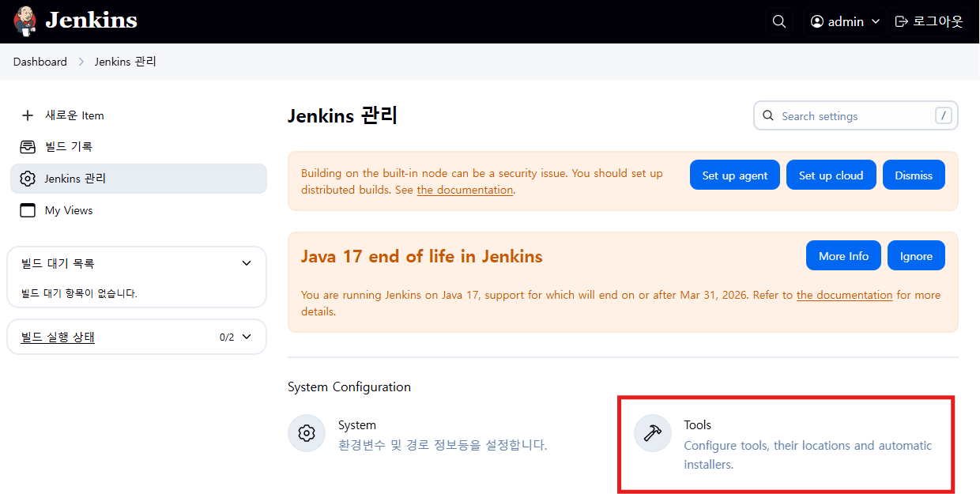Collapse the 빌드 실행 상태 panel chevron
This screenshot has height=494, width=980.
(x=247, y=337)
